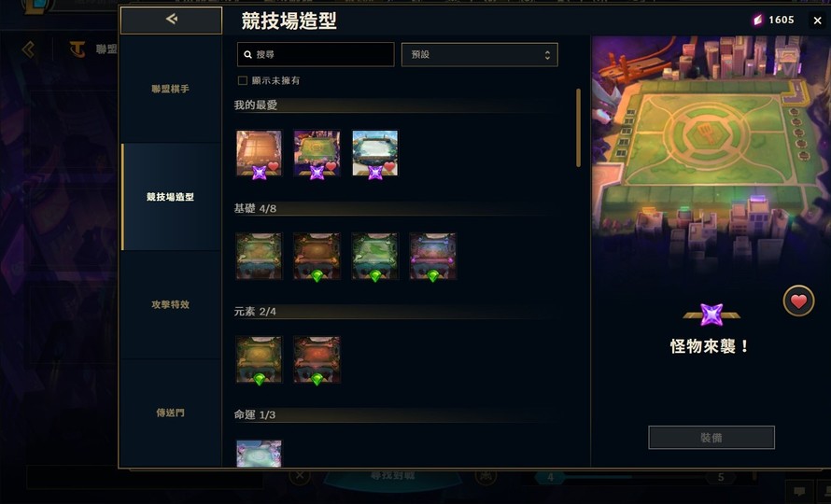Click the 裝備 equip button
The width and height of the screenshot is (831, 504).
[x=711, y=438]
